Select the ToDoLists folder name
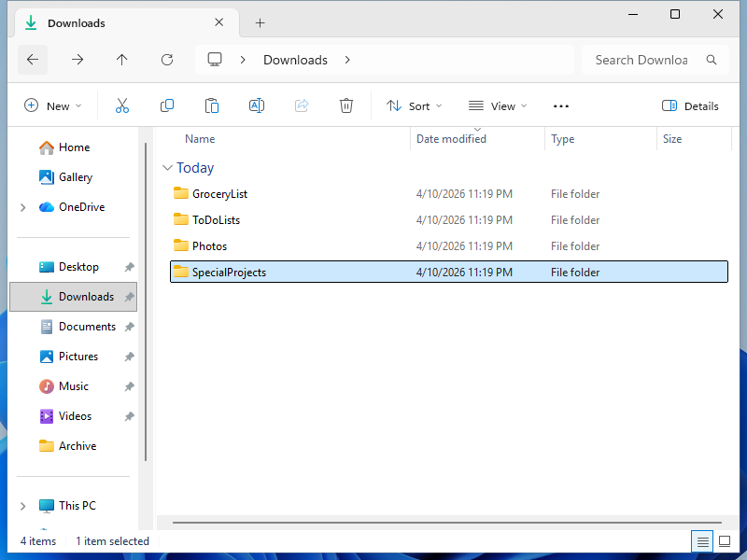The image size is (747, 560). (216, 220)
